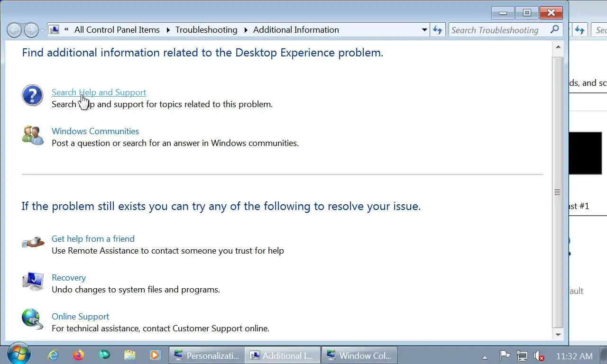Click the address bar Refresh button
607x364 pixels.
pyautogui.click(x=437, y=30)
